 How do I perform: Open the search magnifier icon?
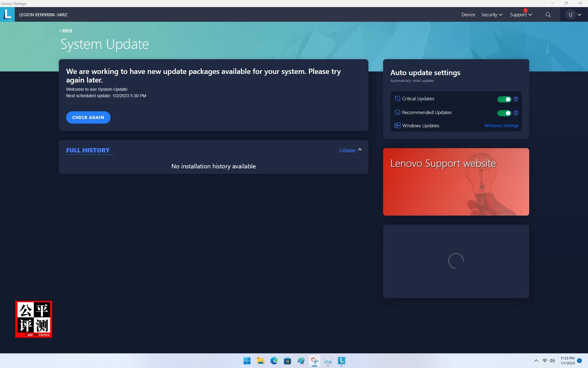pyautogui.click(x=548, y=15)
